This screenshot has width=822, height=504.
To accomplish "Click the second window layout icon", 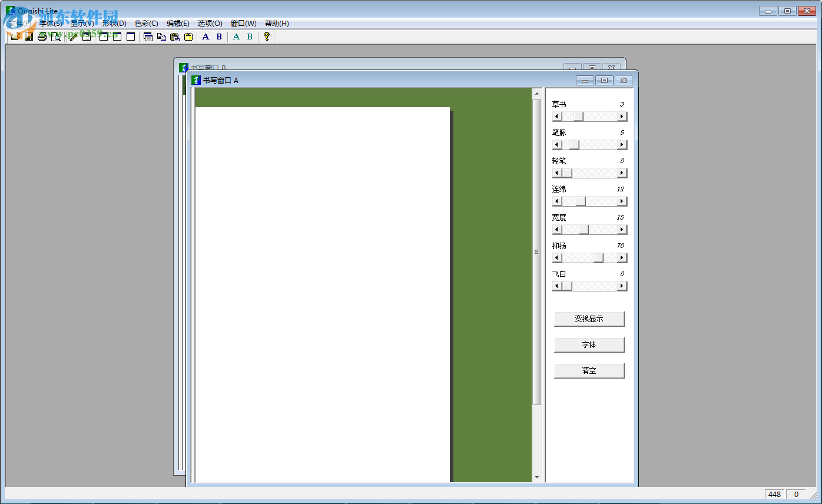I will coord(117,37).
